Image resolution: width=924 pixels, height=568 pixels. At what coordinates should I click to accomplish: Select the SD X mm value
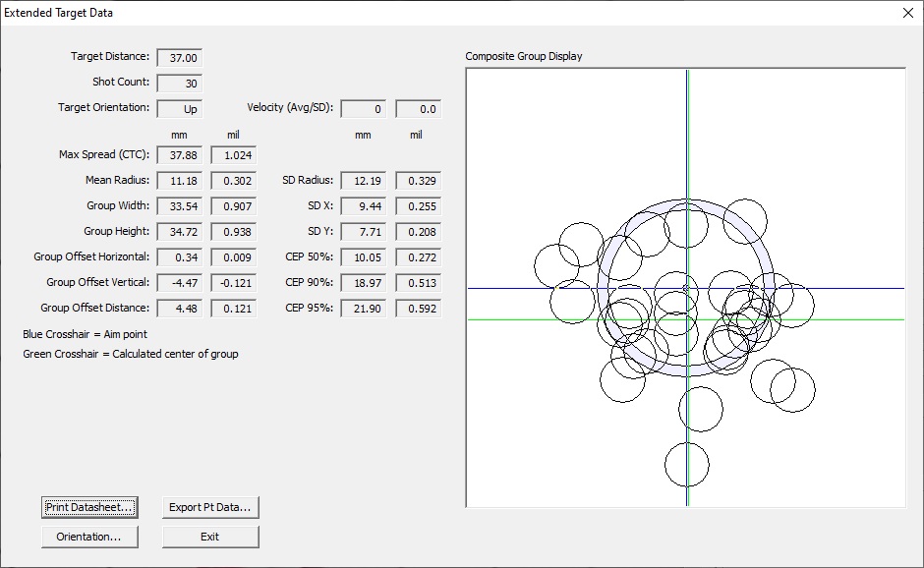364,206
